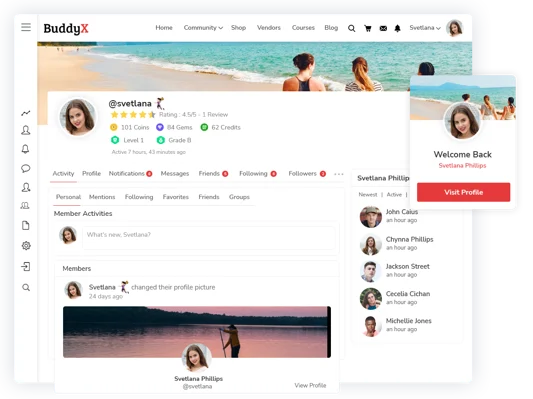The height and width of the screenshot is (399, 533).
Task: Open the Friends tab with badge
Action: coord(213,174)
